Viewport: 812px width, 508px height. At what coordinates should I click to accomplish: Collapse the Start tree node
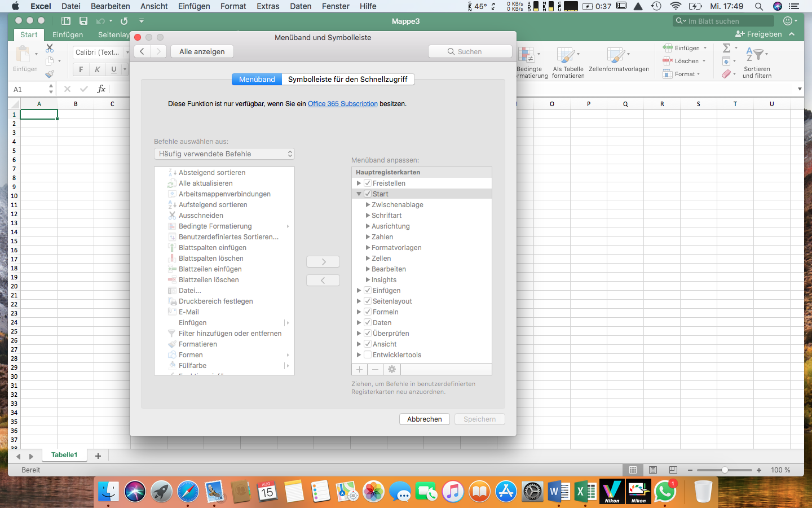(x=359, y=194)
